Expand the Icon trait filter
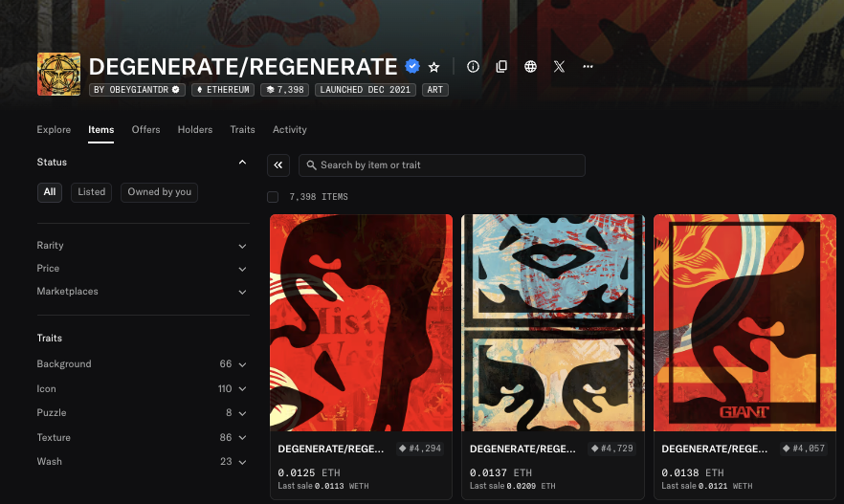 [x=142, y=389]
